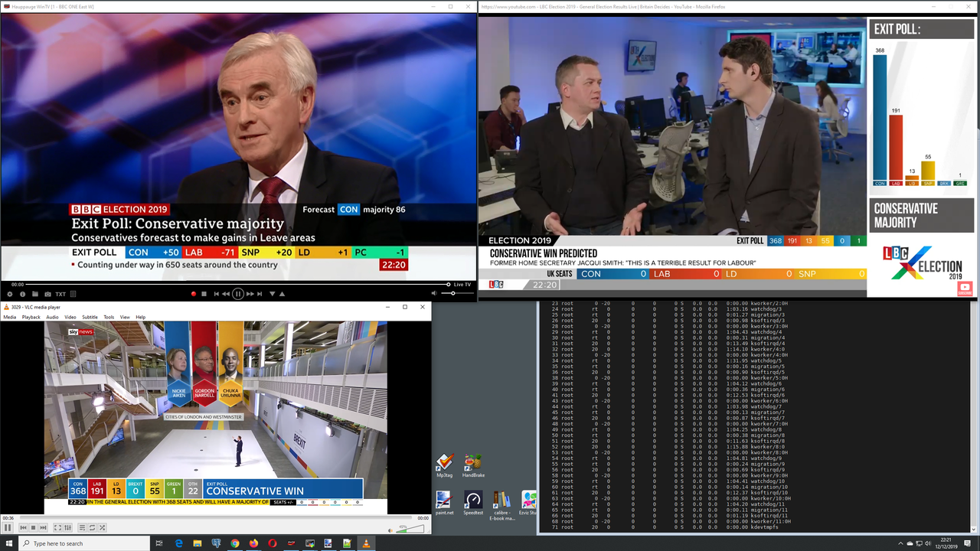980x551 pixels.
Task: Pause WinTV live playback
Action: tap(238, 294)
